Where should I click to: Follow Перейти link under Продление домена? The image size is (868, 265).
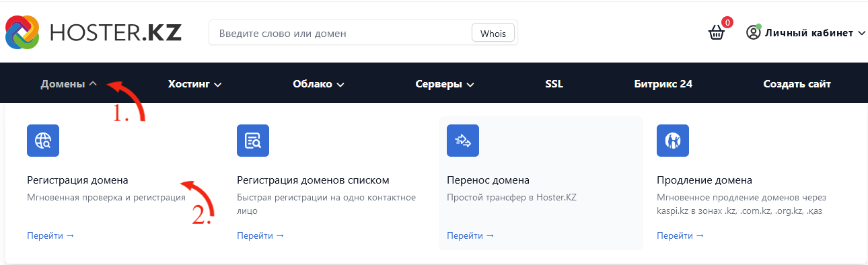tap(680, 235)
